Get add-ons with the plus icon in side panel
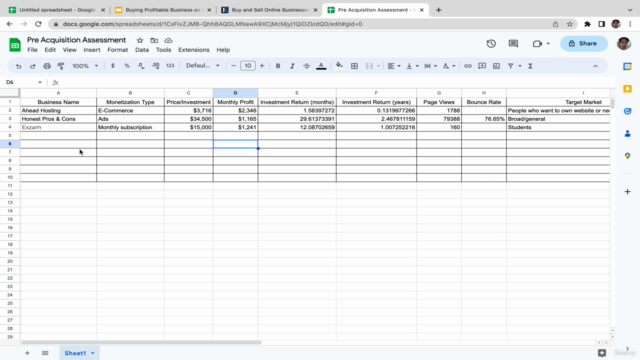Viewport: 640px width, 360px height. 627,191
